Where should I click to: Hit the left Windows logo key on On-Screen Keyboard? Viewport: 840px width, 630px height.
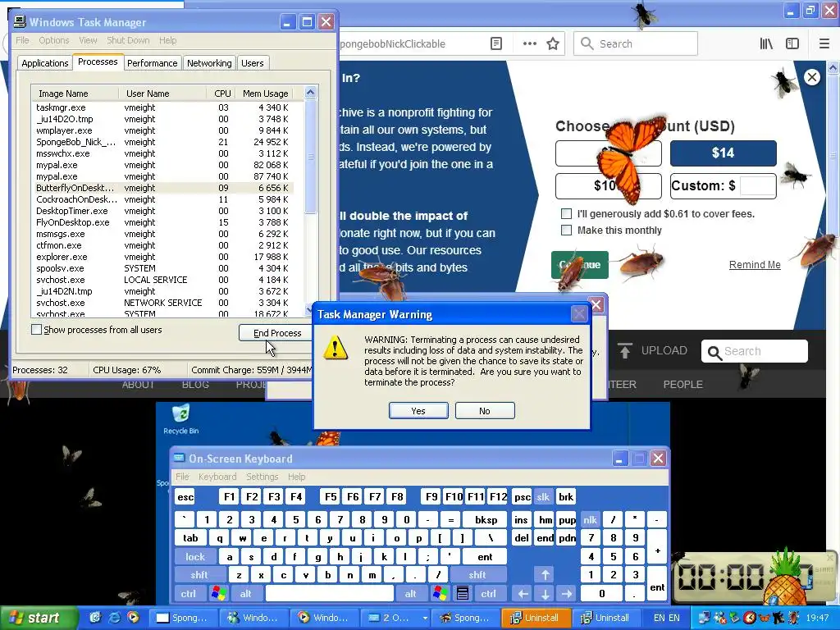[x=218, y=593]
